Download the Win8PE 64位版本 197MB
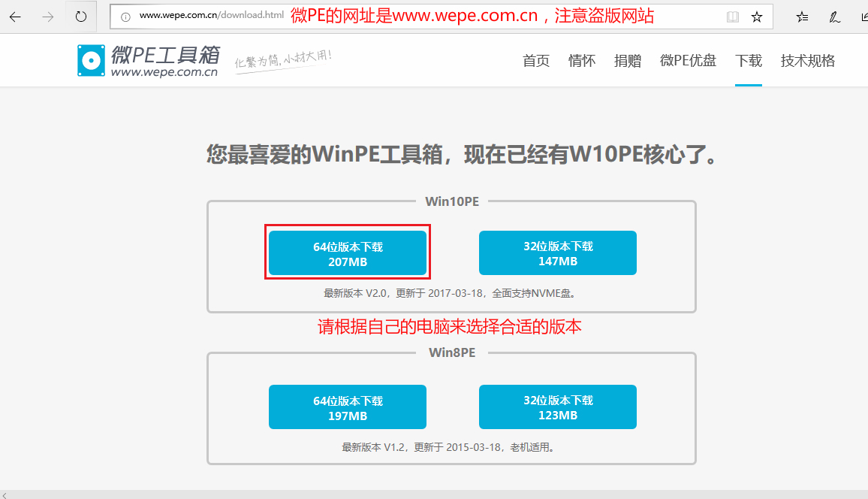The height and width of the screenshot is (499, 868). coord(347,407)
